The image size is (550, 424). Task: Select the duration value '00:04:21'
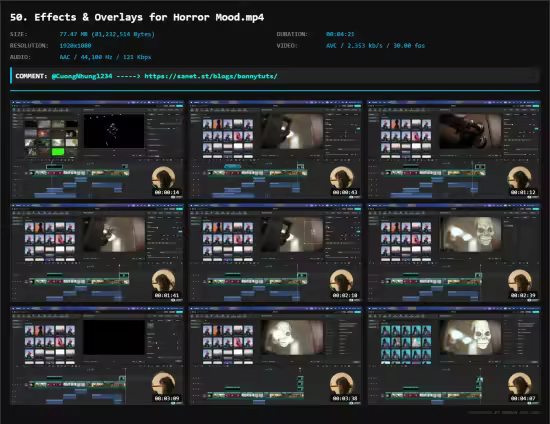pyautogui.click(x=340, y=34)
